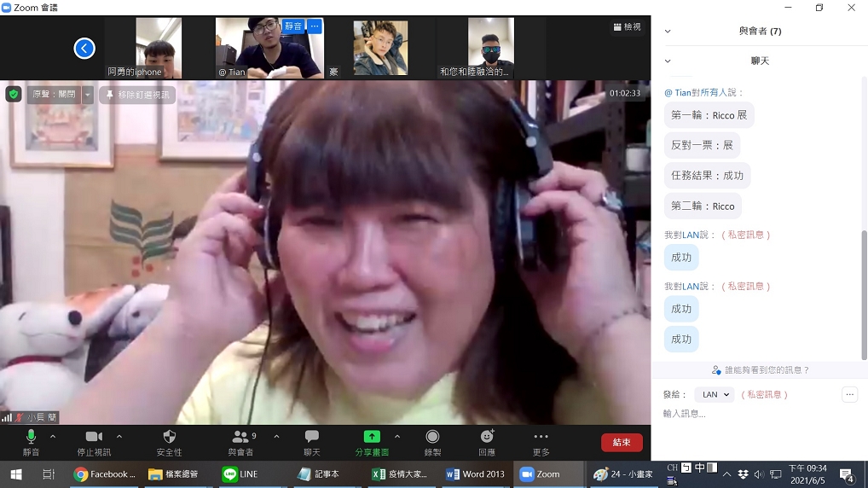Click the @Tian sender name in chat
Viewport: 868px width, 488px height.
click(678, 92)
